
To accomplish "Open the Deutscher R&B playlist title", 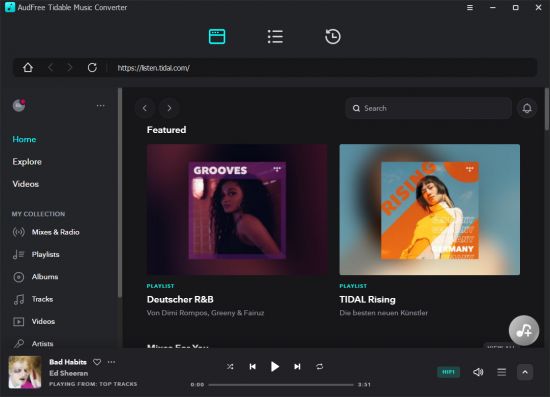I will coord(180,299).
